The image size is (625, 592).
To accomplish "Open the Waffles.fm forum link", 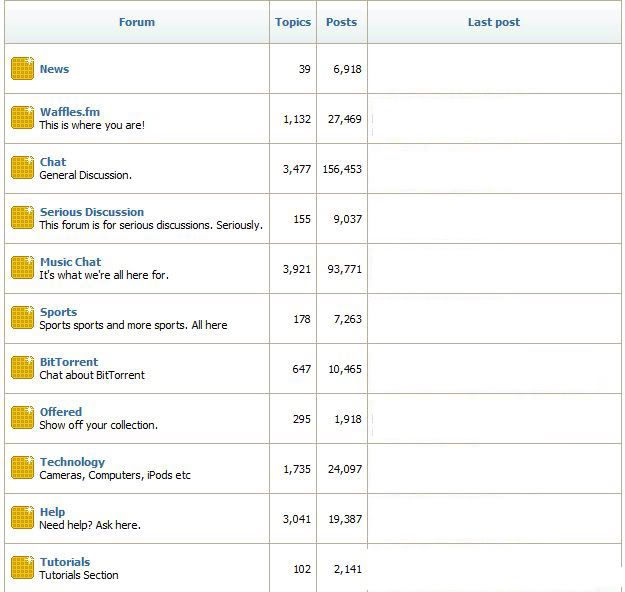I will (x=69, y=112).
